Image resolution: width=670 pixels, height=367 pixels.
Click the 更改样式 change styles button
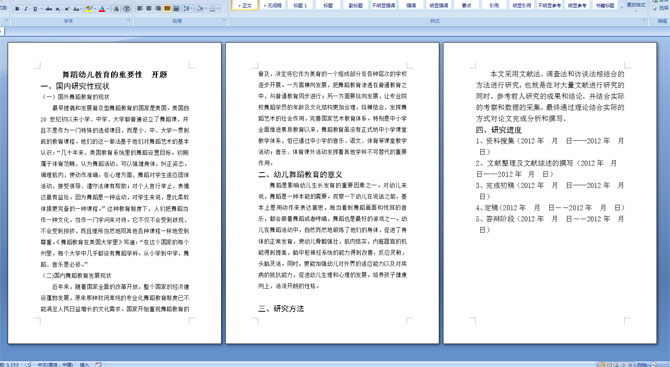click(x=635, y=5)
